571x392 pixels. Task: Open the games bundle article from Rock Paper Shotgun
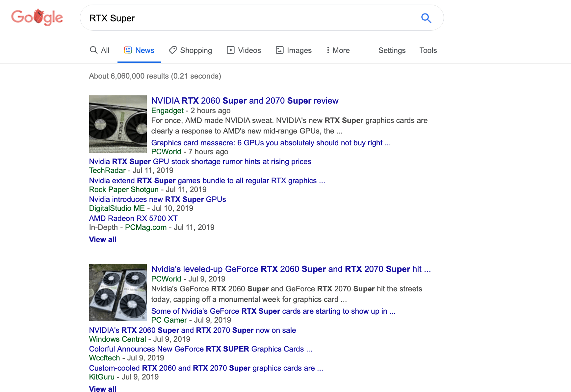click(x=207, y=181)
